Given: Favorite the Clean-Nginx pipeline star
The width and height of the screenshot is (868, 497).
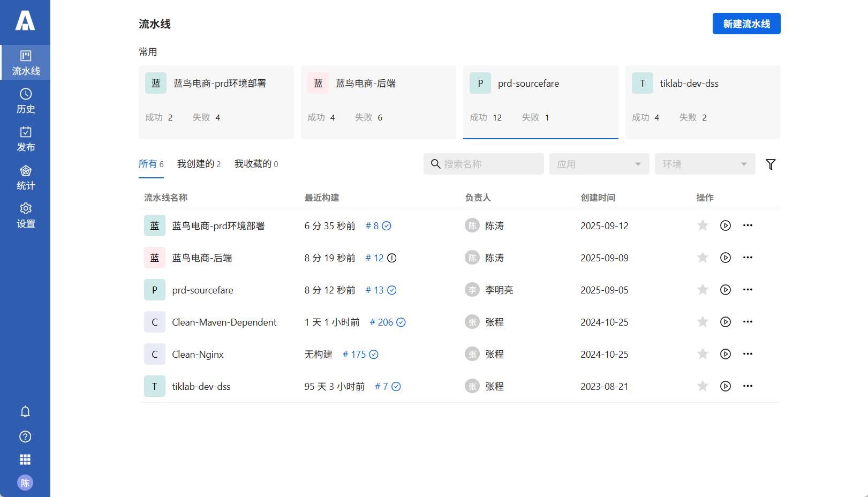Looking at the screenshot, I should tap(703, 354).
